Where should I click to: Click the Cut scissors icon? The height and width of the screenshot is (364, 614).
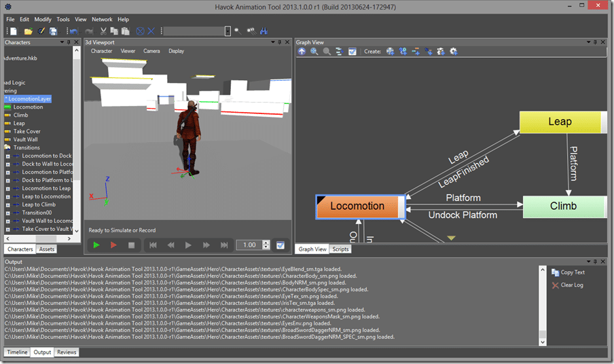[x=103, y=31]
